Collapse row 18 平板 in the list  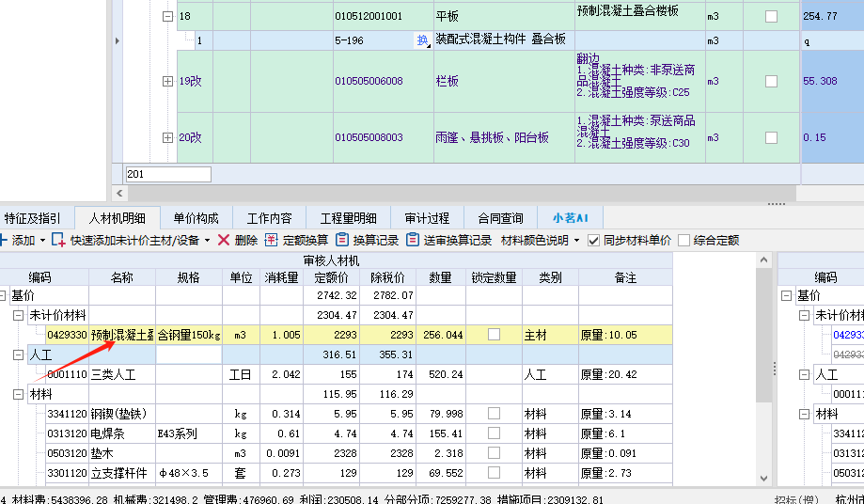(x=167, y=17)
